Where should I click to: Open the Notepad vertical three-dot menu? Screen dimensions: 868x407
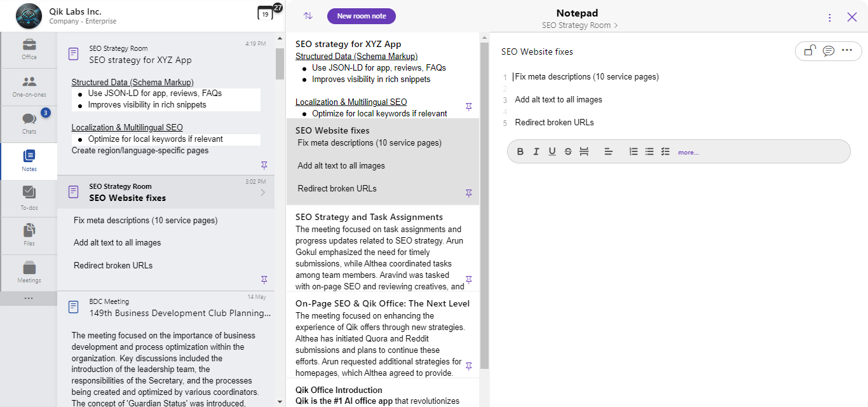[830, 18]
